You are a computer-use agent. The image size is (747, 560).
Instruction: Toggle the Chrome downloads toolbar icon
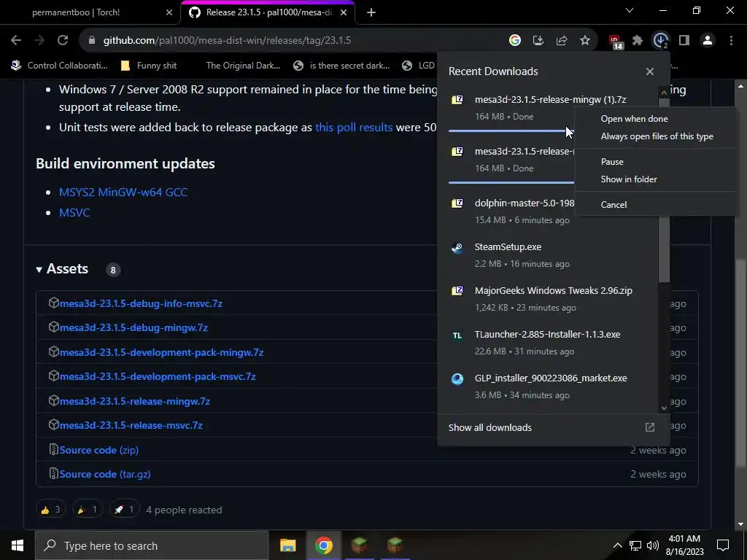coord(661,41)
